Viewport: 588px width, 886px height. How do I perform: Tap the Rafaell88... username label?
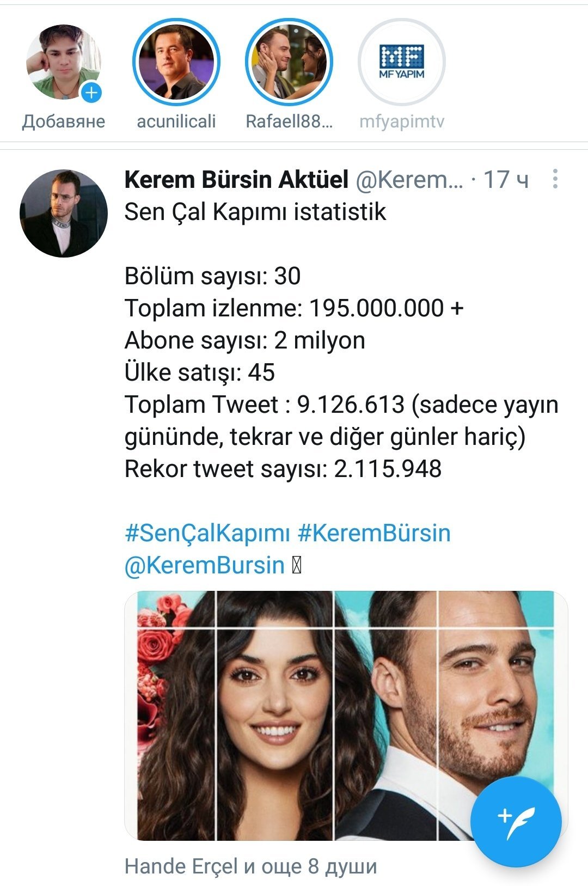coord(289,121)
